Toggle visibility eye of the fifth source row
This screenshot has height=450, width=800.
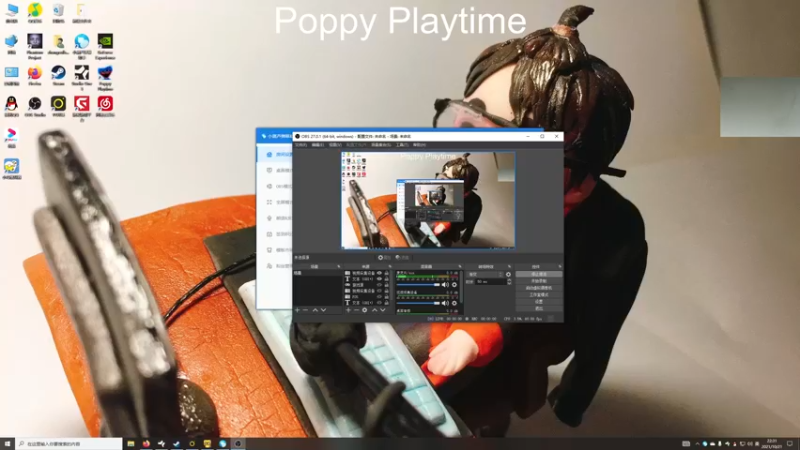(x=379, y=296)
